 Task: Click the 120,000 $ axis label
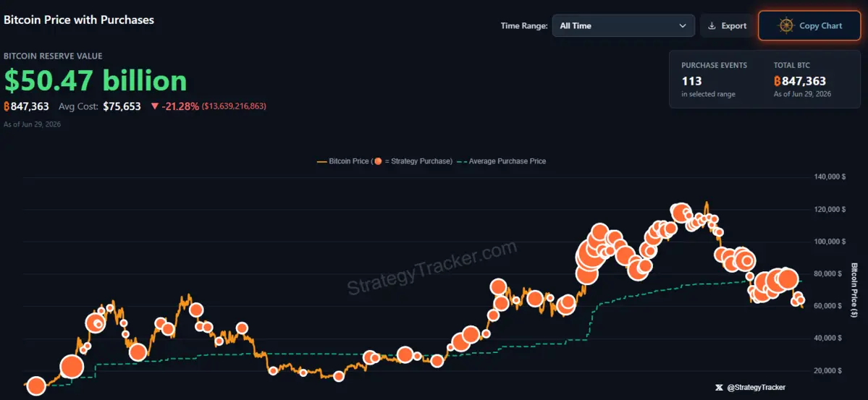[830, 210]
